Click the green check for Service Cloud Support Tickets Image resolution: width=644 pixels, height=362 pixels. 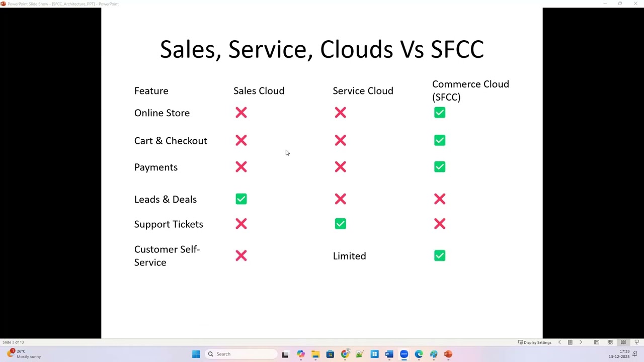(x=341, y=224)
